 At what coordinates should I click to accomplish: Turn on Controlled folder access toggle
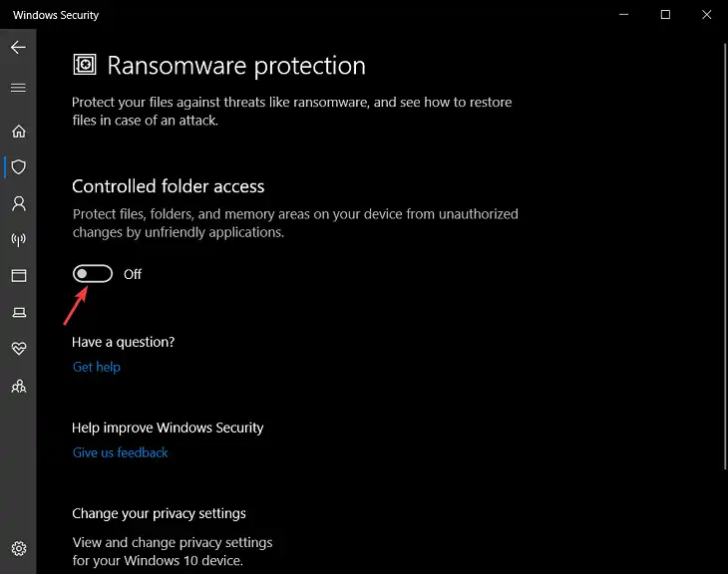[93, 274]
